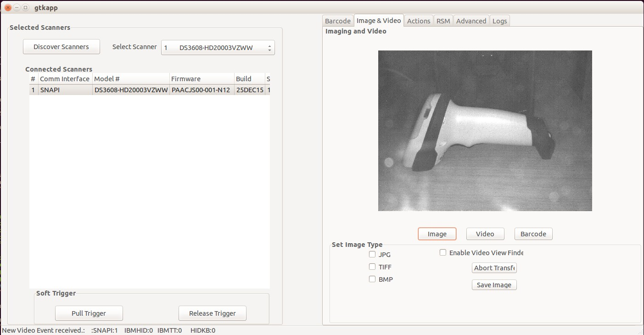The height and width of the screenshot is (335, 644).
Task: Open the Actions tab
Action: 418,21
